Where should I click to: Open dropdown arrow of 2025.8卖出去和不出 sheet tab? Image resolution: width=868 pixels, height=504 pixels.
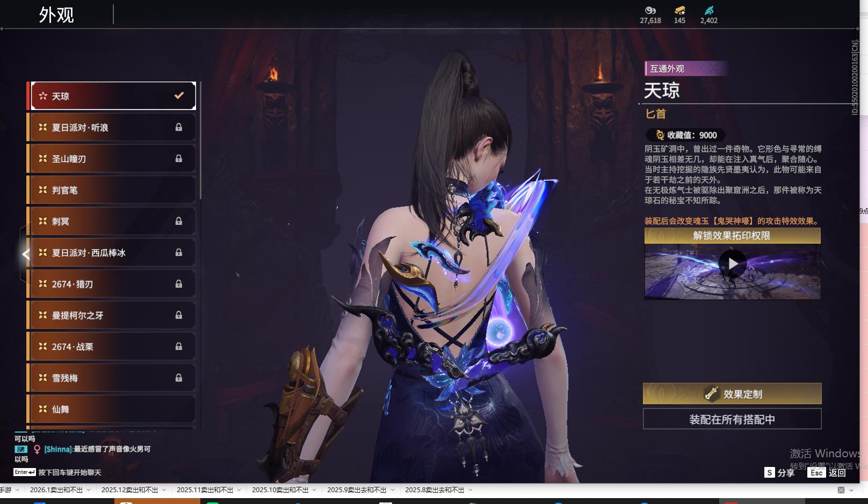click(x=471, y=490)
